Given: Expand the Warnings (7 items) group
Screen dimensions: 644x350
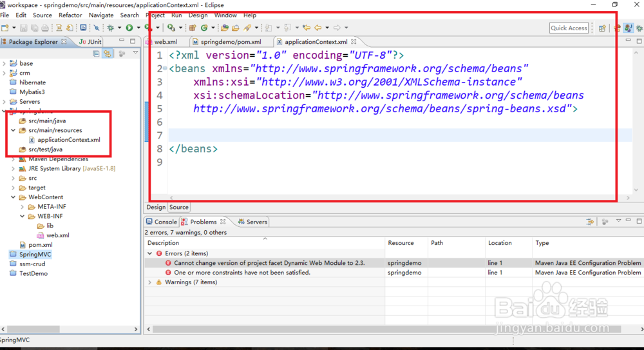Looking at the screenshot, I should pos(150,282).
